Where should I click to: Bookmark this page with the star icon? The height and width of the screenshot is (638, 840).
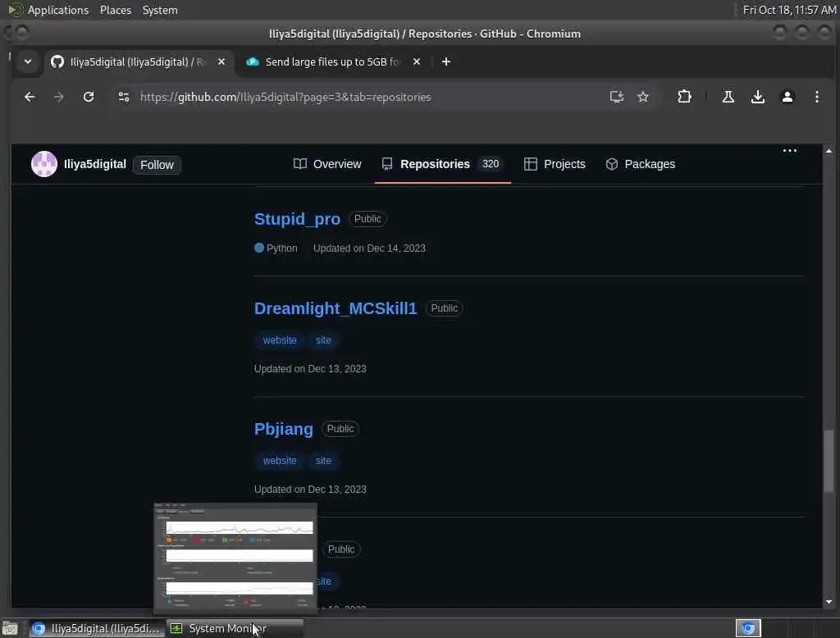(x=643, y=97)
